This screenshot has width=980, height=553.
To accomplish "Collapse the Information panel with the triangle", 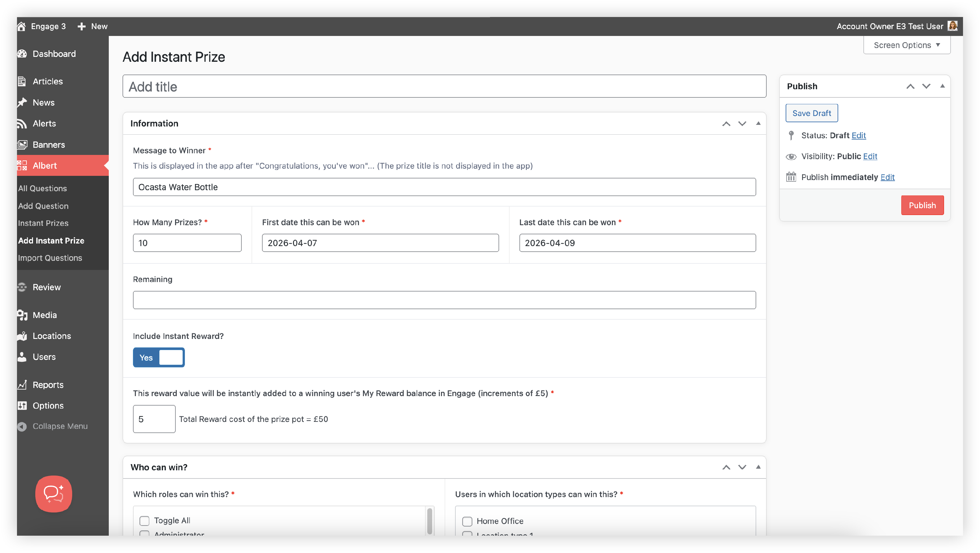I will tap(758, 123).
